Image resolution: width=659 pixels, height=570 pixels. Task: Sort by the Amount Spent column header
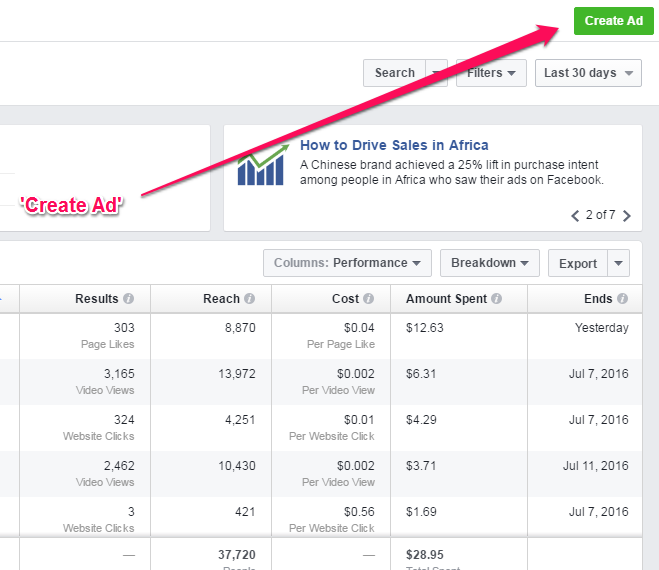446,299
